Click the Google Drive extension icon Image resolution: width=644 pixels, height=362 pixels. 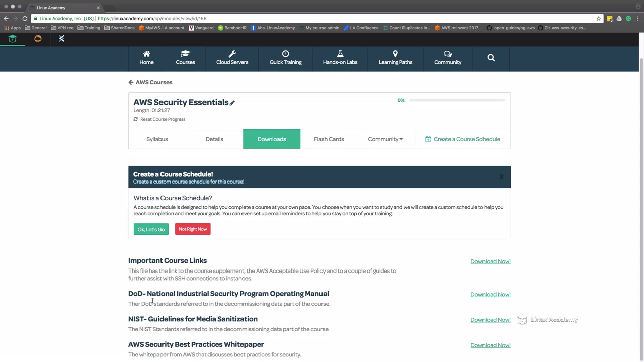click(619, 18)
